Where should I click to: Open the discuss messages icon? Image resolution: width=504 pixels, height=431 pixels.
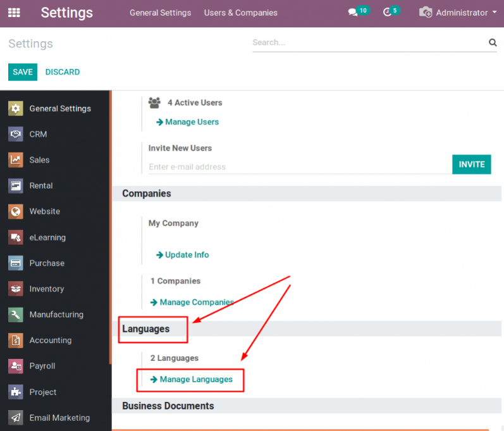pos(353,13)
